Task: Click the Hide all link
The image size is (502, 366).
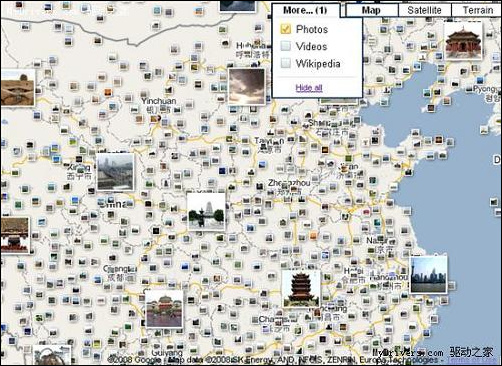Action: coord(309,88)
